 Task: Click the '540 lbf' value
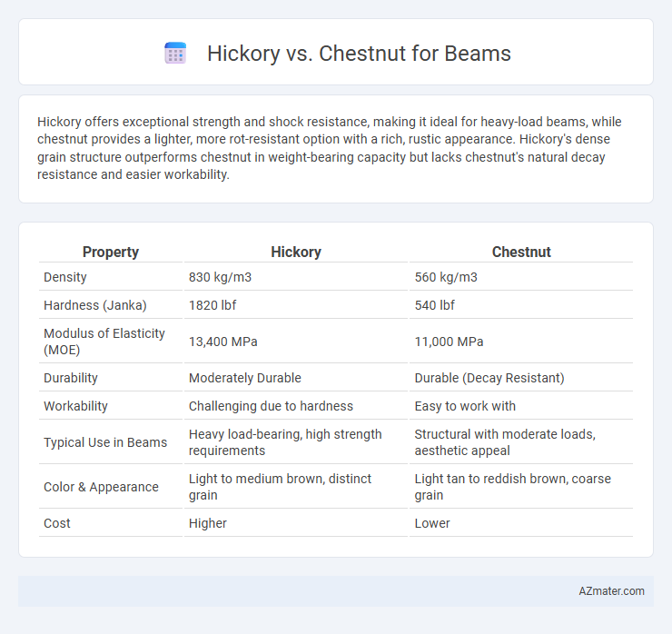pyautogui.click(x=435, y=305)
